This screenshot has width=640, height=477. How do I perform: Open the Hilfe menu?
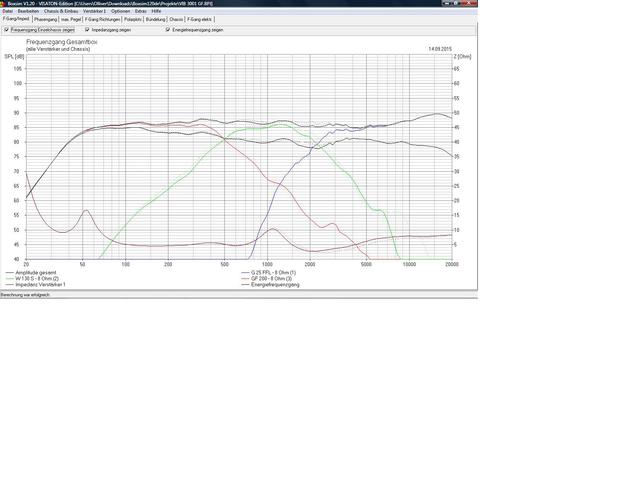pyautogui.click(x=156, y=11)
